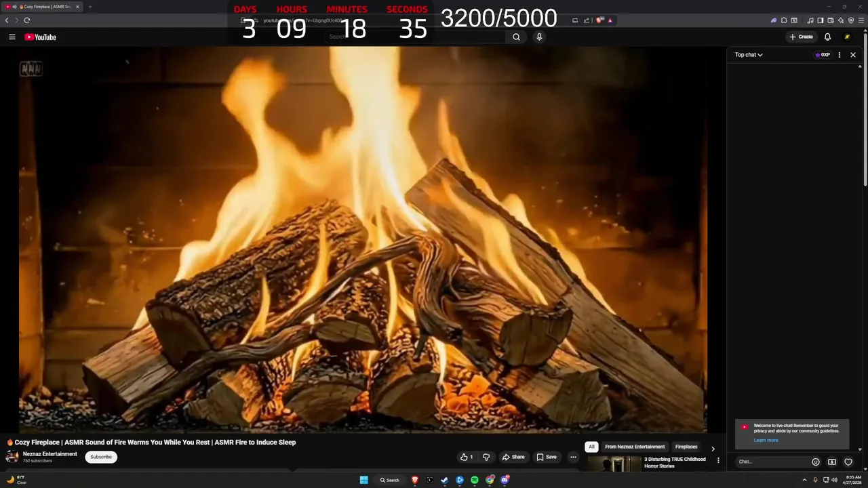868x488 pixels.
Task: Click the taskbar Search box
Action: 390,480
